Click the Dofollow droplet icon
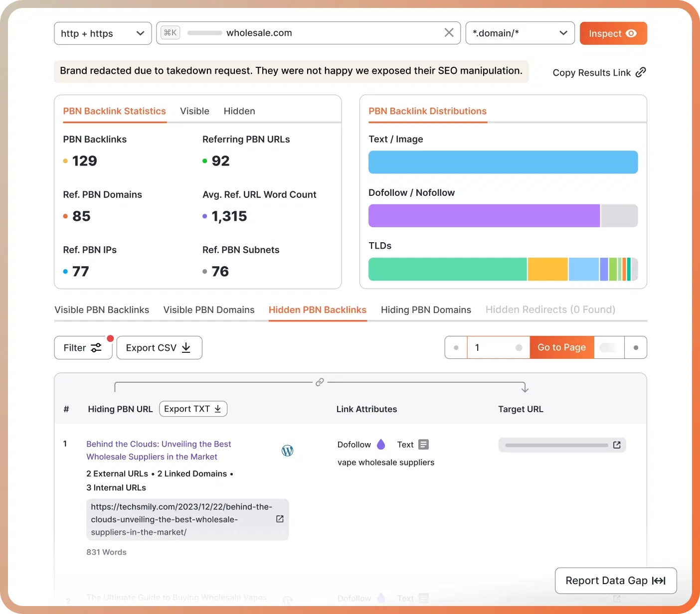Screen dimensions: 700x614 point(381,445)
